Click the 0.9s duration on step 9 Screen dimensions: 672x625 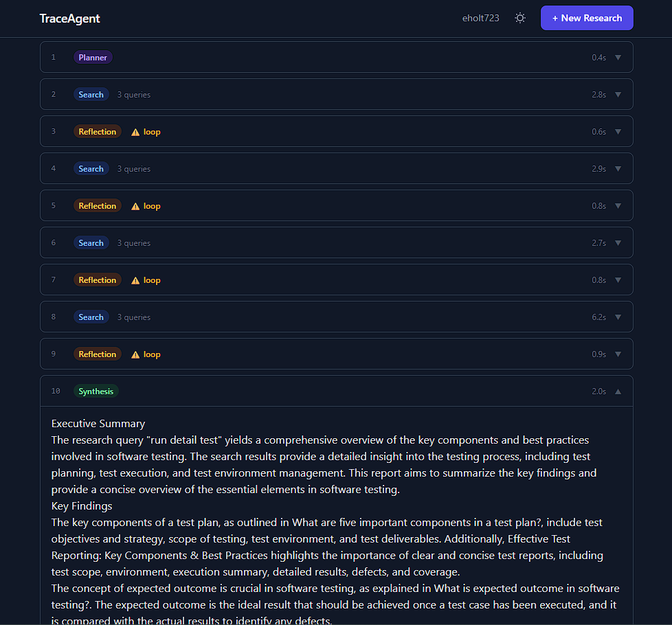coord(598,354)
